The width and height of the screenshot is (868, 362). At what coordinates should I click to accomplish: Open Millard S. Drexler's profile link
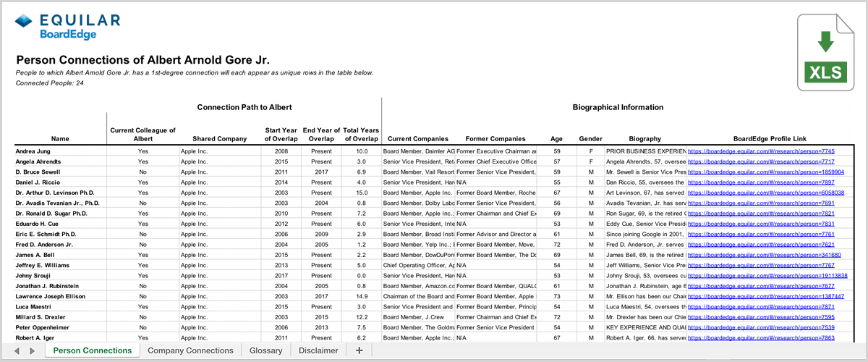coord(761,318)
